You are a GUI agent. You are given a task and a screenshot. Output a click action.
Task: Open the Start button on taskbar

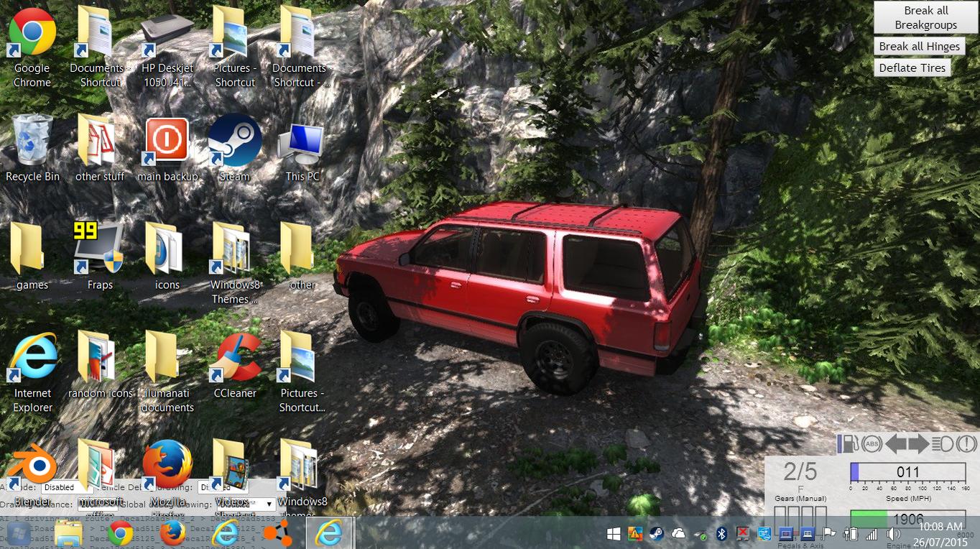coord(19,533)
